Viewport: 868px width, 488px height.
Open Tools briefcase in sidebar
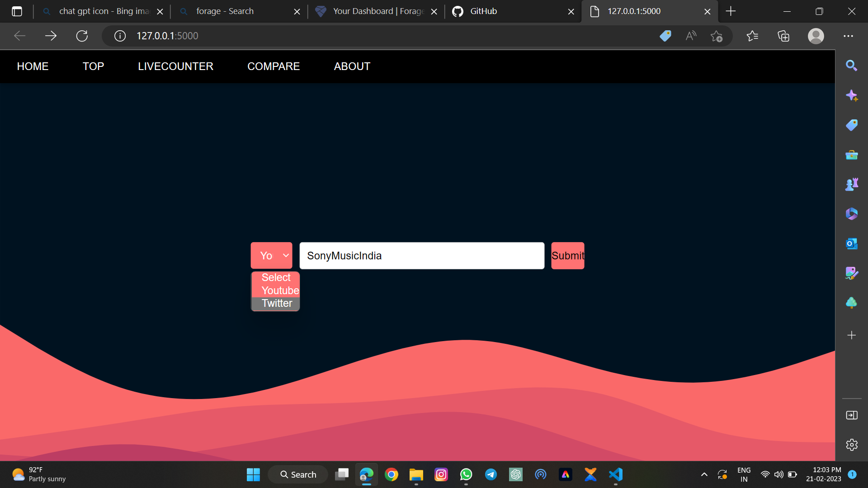[x=852, y=155]
